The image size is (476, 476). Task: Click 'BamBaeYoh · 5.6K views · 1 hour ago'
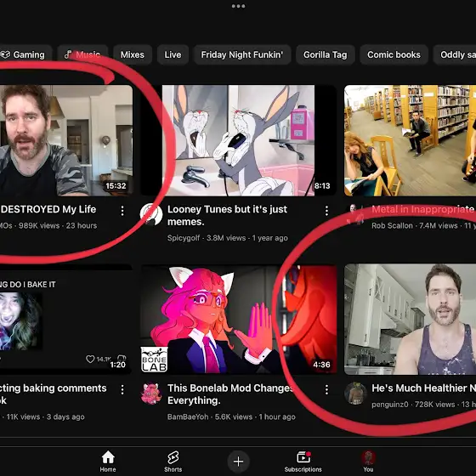coord(231,416)
